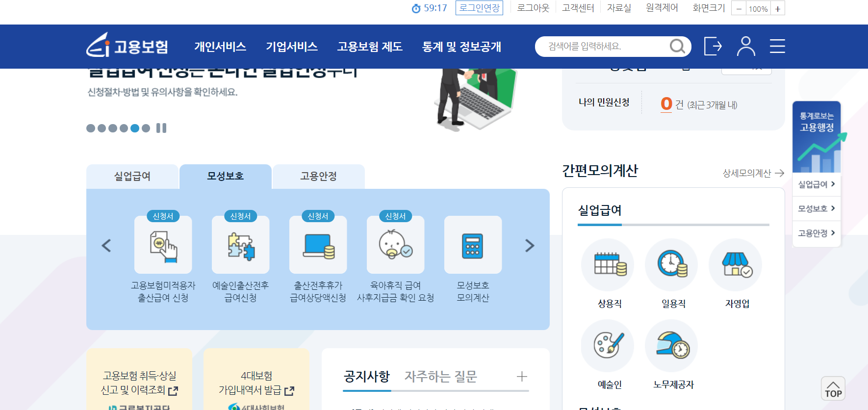
Task: Open 개인서비스 menu
Action: pyautogui.click(x=220, y=47)
